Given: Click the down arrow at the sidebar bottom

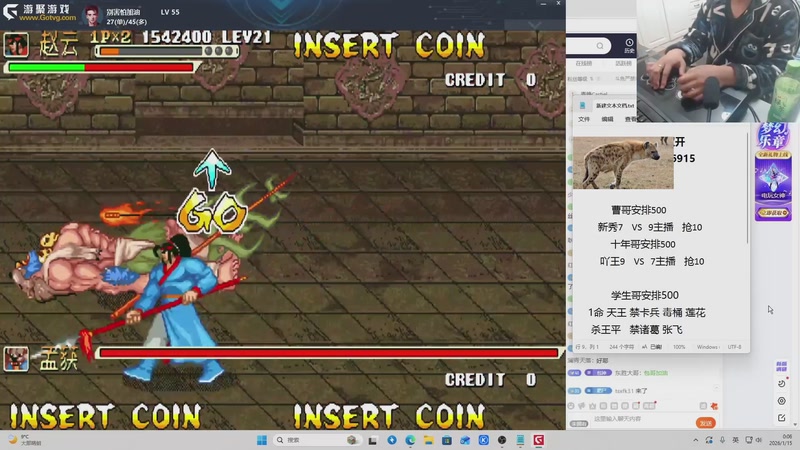Looking at the screenshot, I should click(795, 425).
